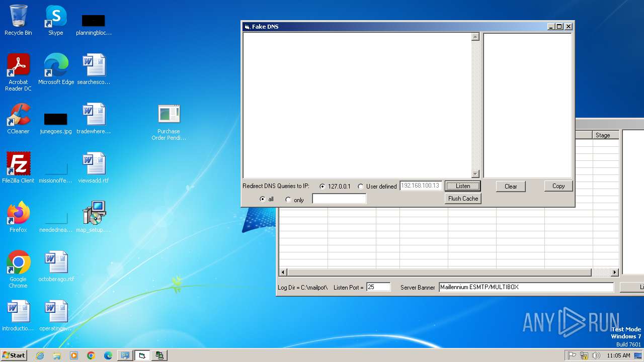
Task: Maximize the Fake DNS window
Action: 559,27
